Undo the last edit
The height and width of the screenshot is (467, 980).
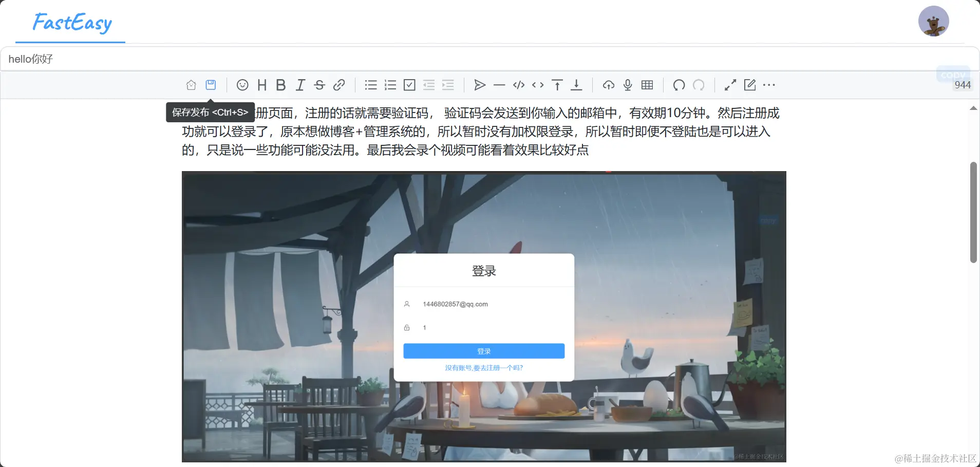tap(679, 85)
